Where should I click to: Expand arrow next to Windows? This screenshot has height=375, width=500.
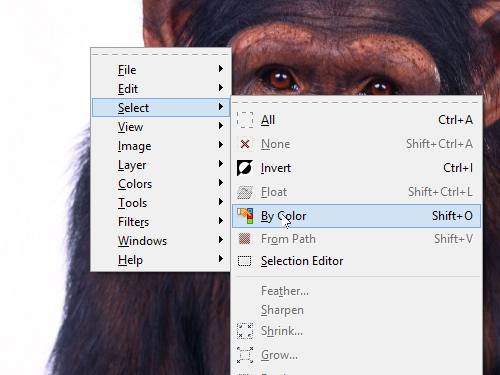point(221,240)
